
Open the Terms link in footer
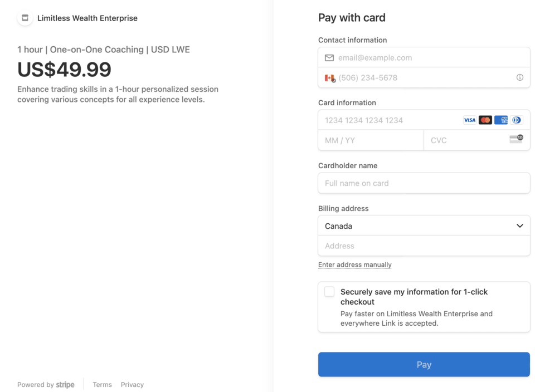(x=102, y=385)
